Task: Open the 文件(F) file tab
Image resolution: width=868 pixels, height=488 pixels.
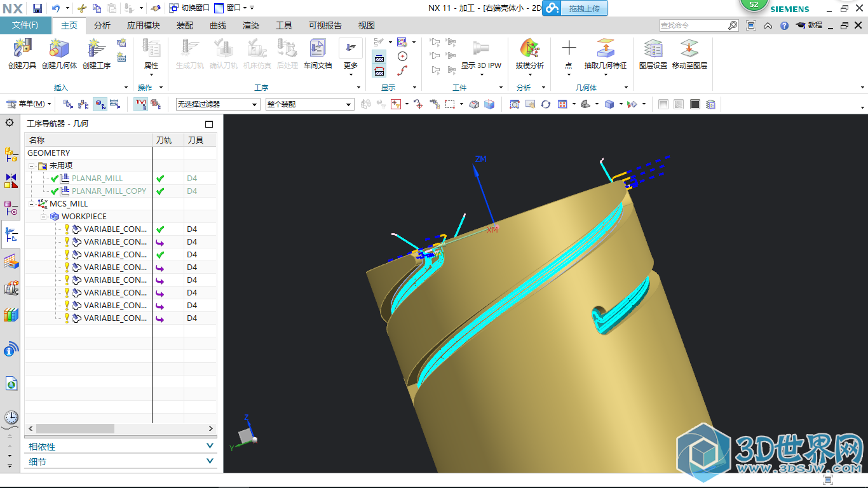Action: (x=25, y=25)
